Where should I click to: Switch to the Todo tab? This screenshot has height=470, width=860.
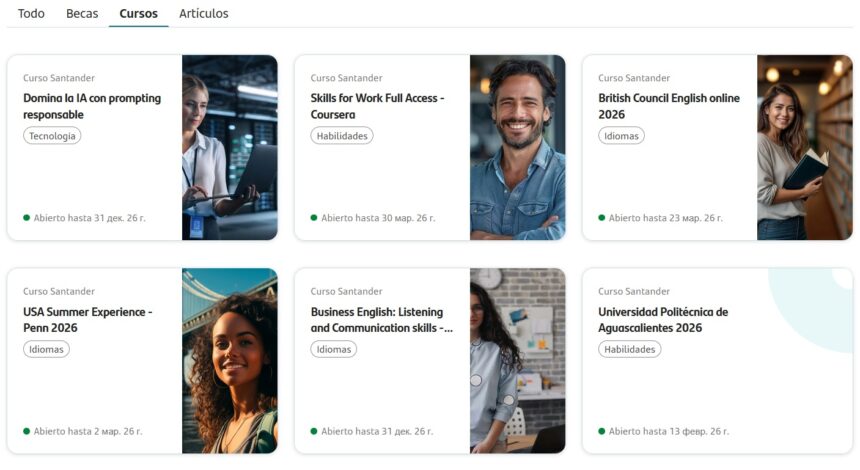(31, 13)
